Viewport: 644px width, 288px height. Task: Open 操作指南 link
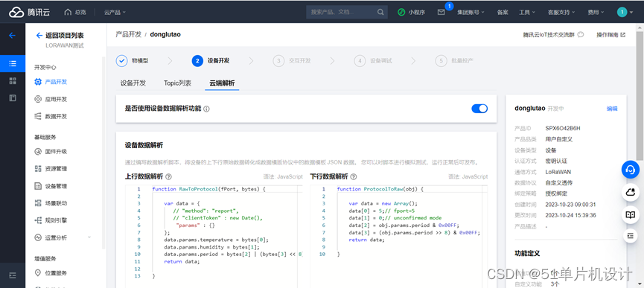(610, 35)
